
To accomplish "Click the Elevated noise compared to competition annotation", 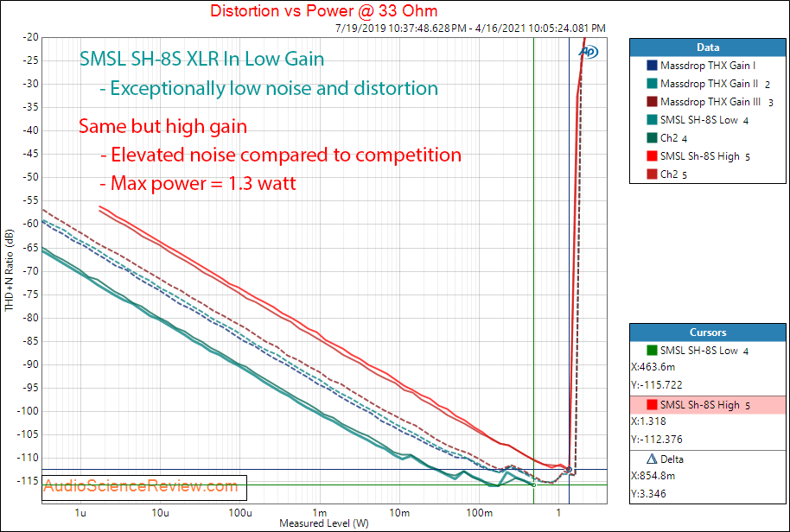I will point(281,155).
